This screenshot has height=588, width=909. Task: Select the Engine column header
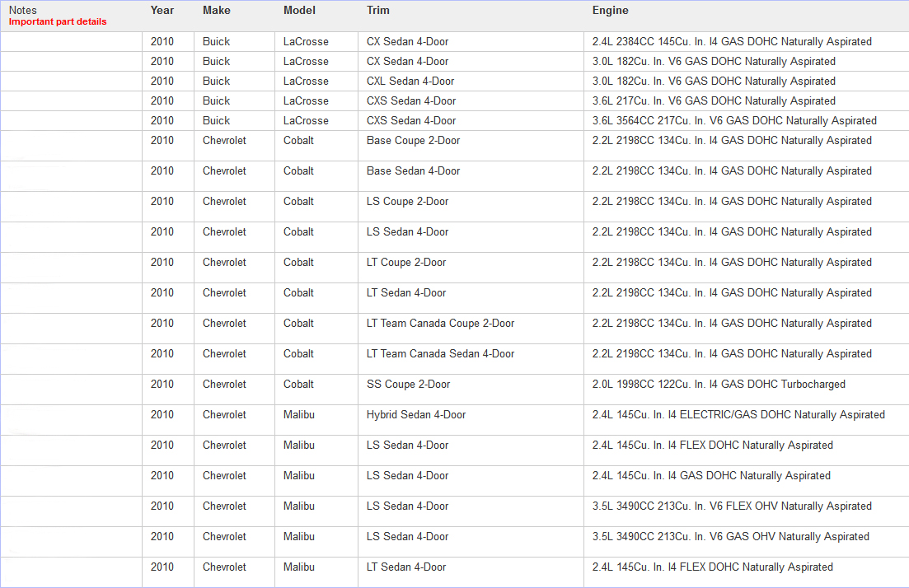(610, 11)
